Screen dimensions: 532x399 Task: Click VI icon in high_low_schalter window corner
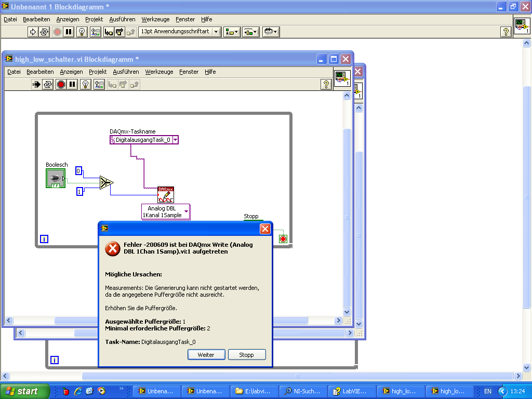342,78
